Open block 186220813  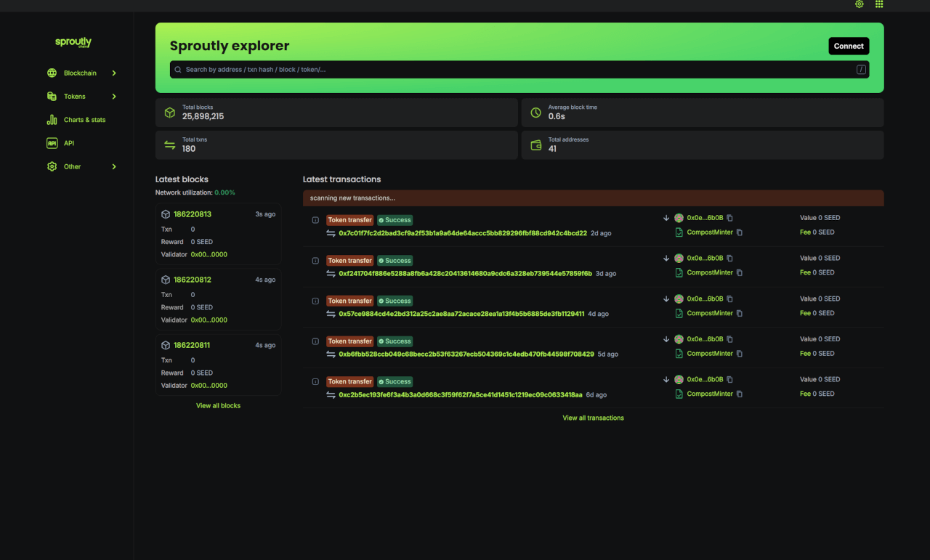click(x=193, y=214)
